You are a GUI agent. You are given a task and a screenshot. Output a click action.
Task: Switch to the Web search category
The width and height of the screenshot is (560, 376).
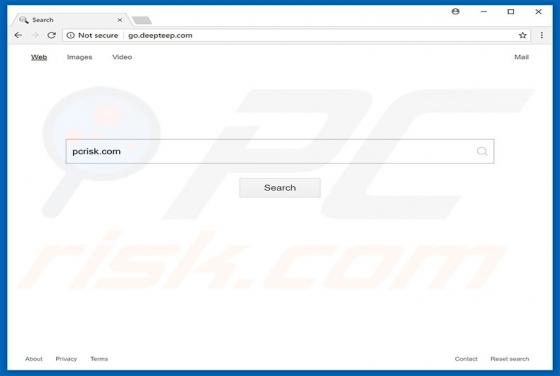click(39, 57)
